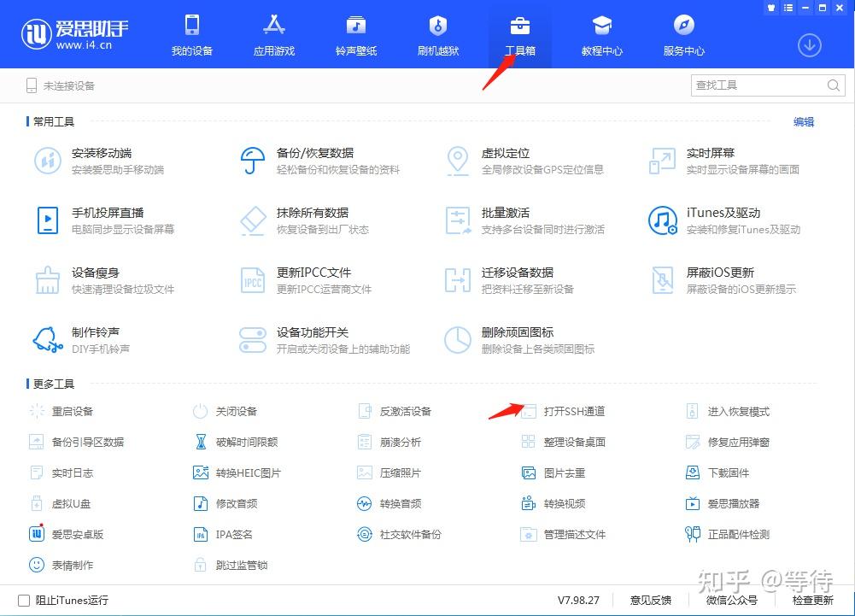Open 管理描述文件 tool
Screen dimensions: 855x616
563,534
